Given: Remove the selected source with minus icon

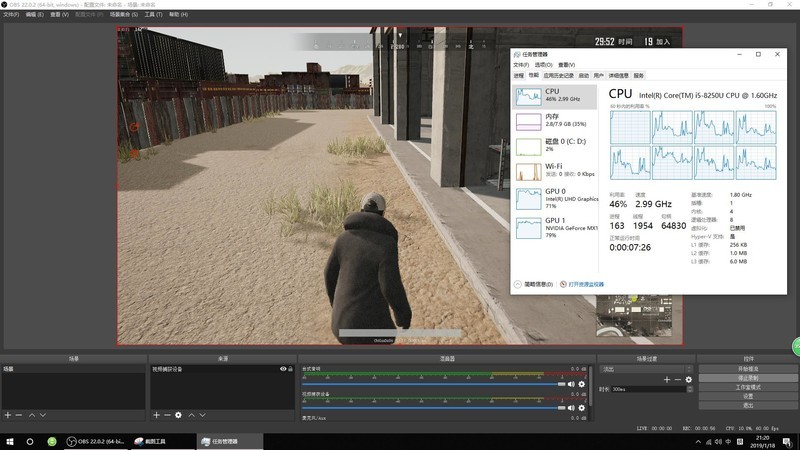Looking at the screenshot, I should coord(166,414).
